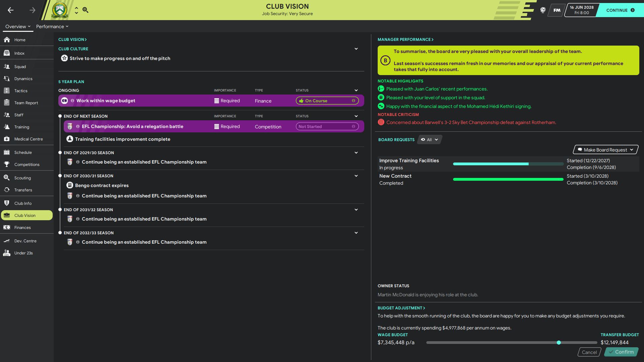Open the Manager Performance link
Viewport: 644px width, 362px height.
click(x=406, y=39)
